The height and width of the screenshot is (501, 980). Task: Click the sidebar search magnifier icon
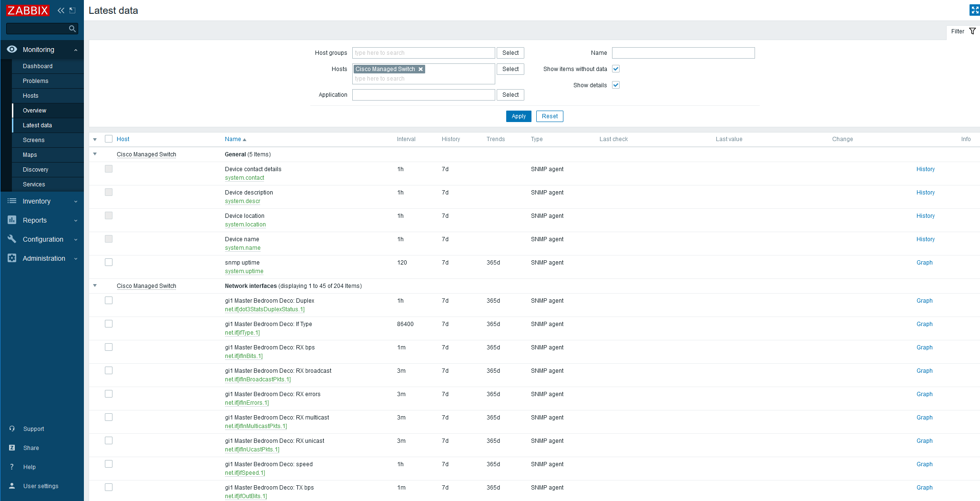click(72, 29)
